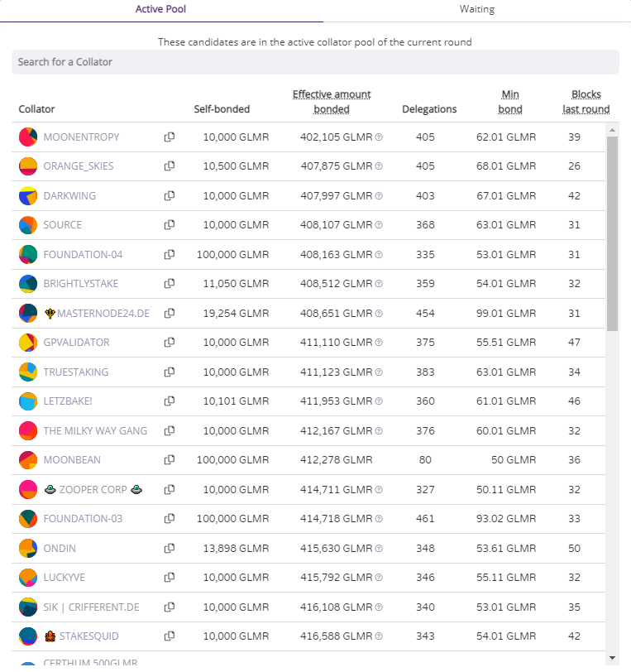
Task: Click the MOONBEAN collator name
Action: pos(72,460)
